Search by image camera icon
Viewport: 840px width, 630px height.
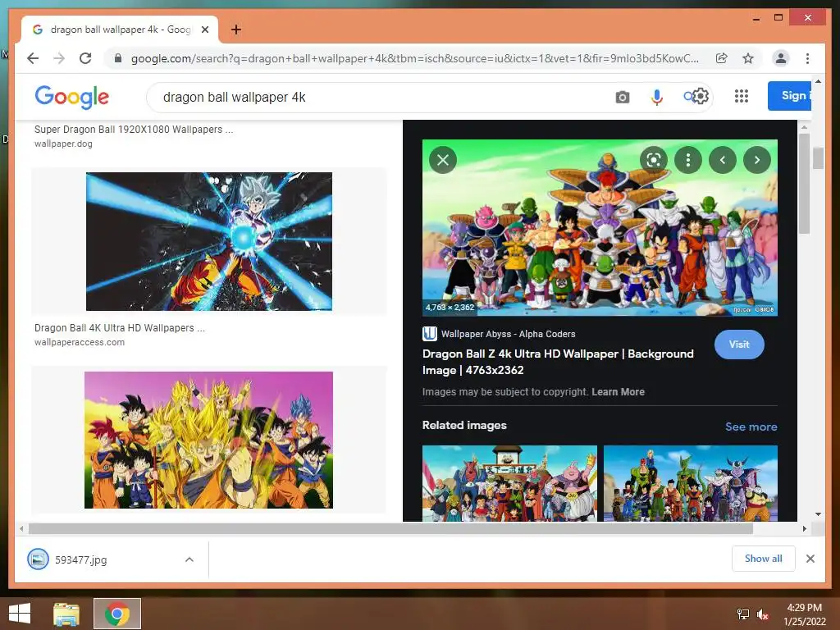(622, 97)
